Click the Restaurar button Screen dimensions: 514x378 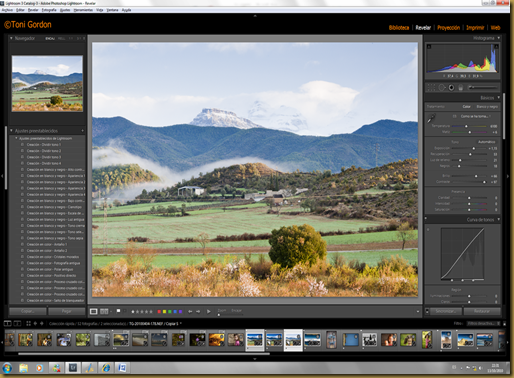pos(482,311)
